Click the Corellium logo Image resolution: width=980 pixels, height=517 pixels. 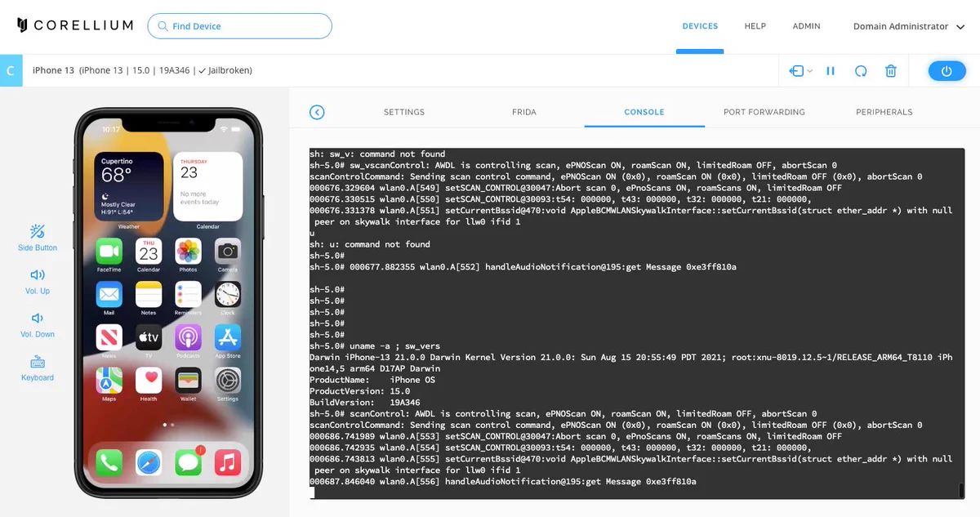tap(74, 25)
